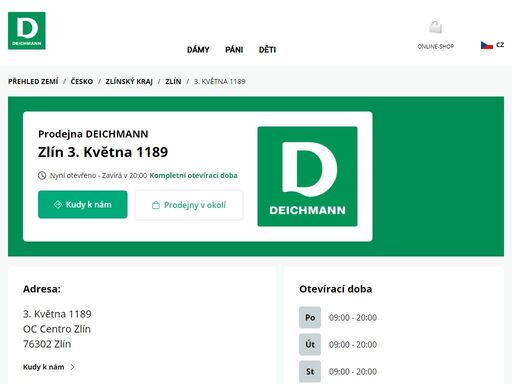Select the Út day badge

[x=310, y=344]
